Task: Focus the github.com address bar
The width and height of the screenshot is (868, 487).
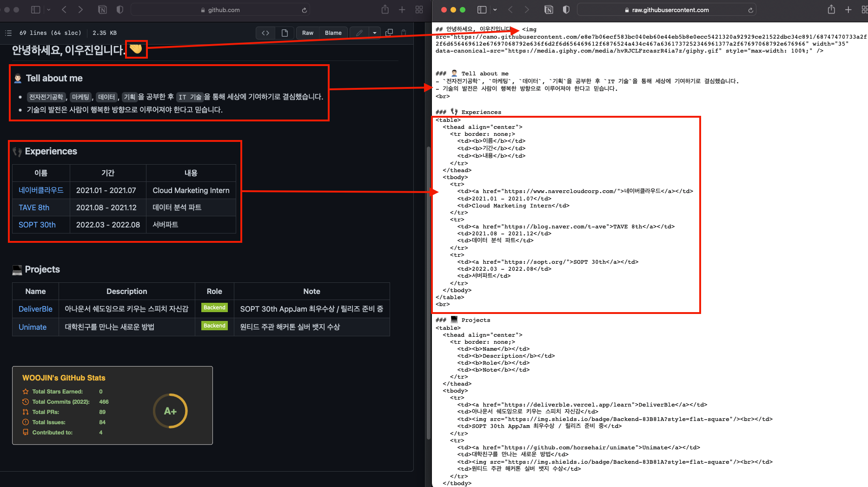Action: [x=220, y=10]
